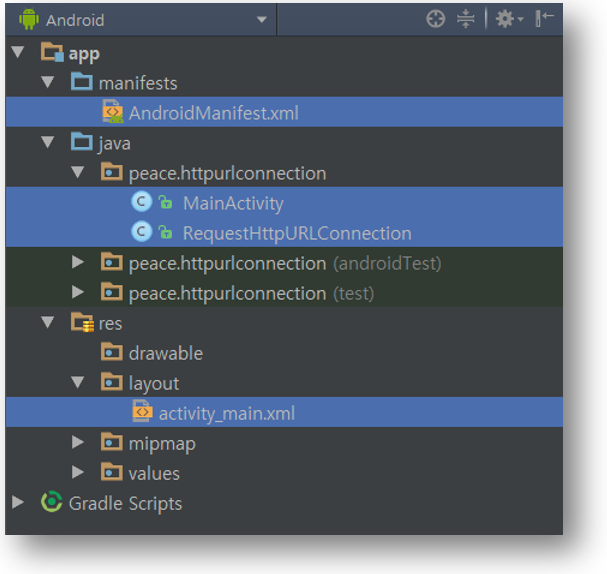
Task: Click the hide panel icon
Action: click(x=544, y=19)
